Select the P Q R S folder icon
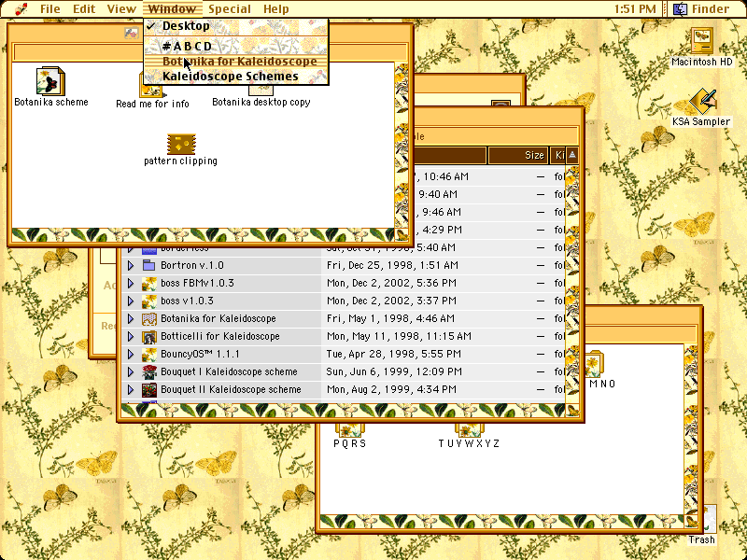This screenshot has height=560, width=747. pyautogui.click(x=349, y=430)
